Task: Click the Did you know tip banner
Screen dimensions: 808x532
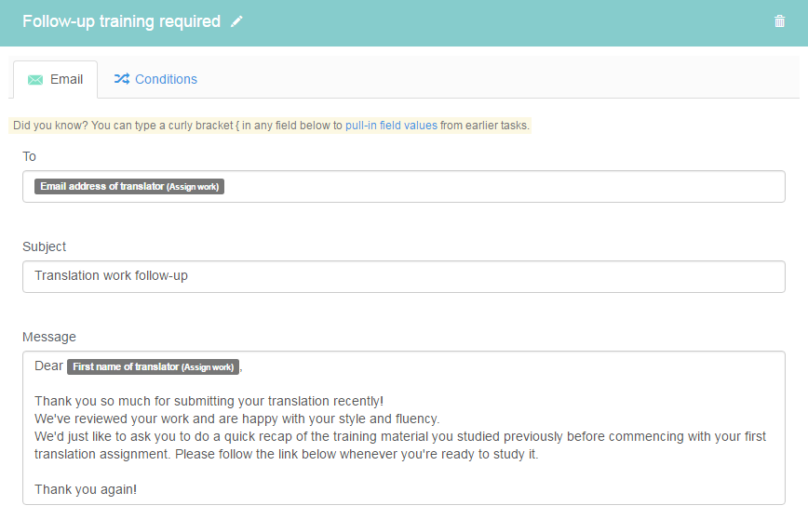Action: (270, 126)
